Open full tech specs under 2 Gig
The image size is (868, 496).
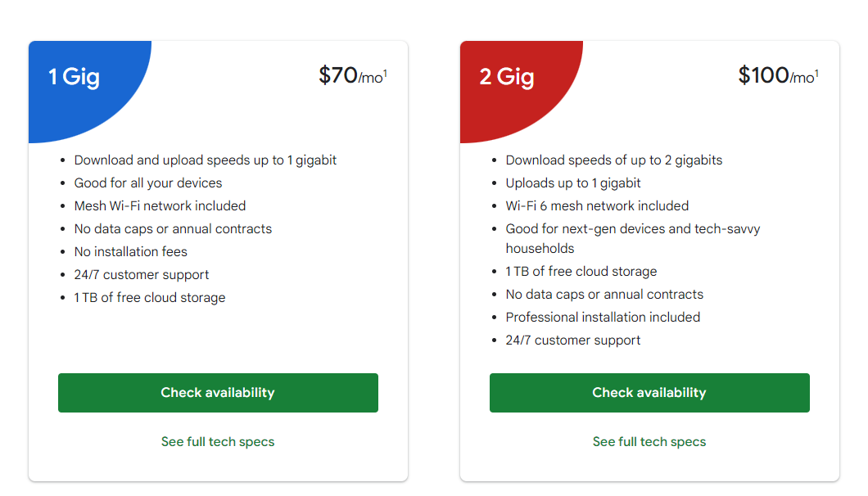tap(649, 442)
